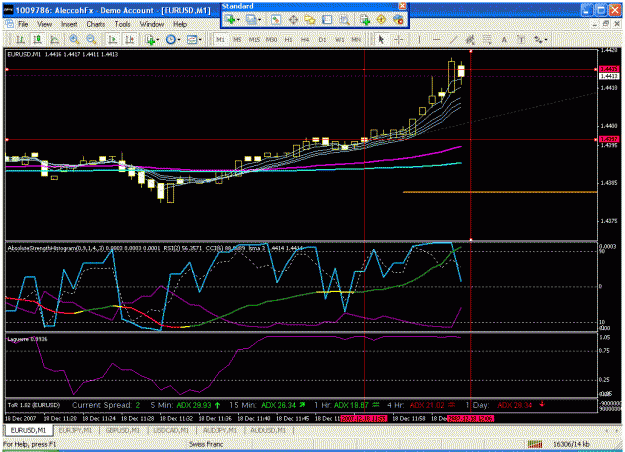Click Market Watch icon in Standard toolbar
Screen dimensions: 625x452
(276, 19)
